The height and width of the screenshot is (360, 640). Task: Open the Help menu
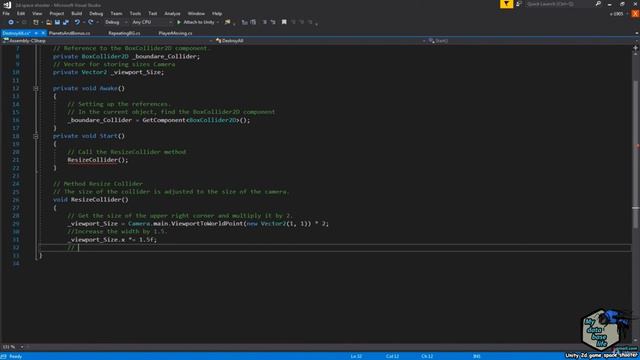click(217, 13)
